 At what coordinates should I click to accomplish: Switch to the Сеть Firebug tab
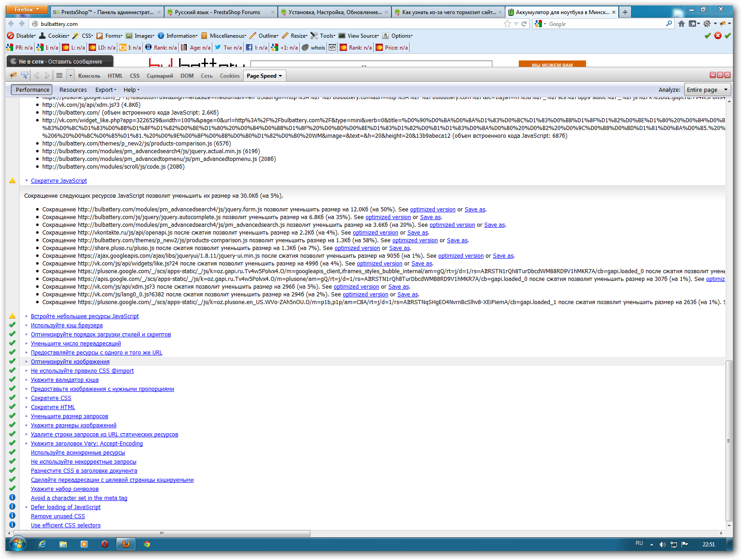click(x=207, y=76)
